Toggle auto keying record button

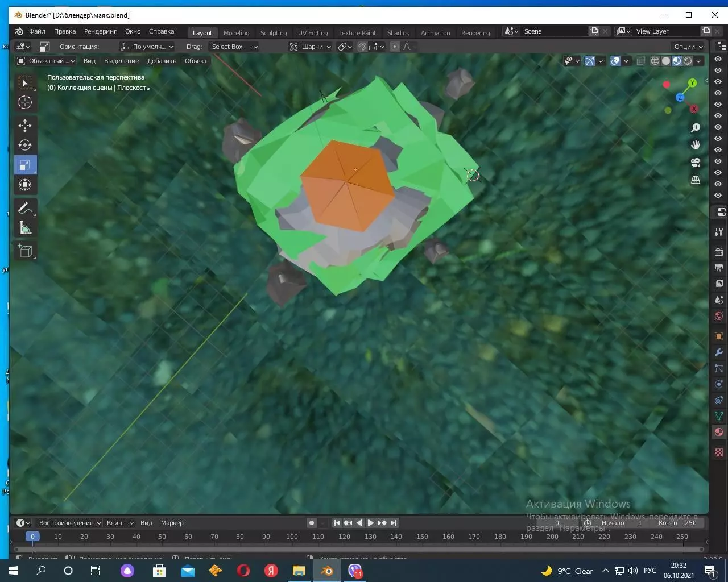click(x=312, y=523)
